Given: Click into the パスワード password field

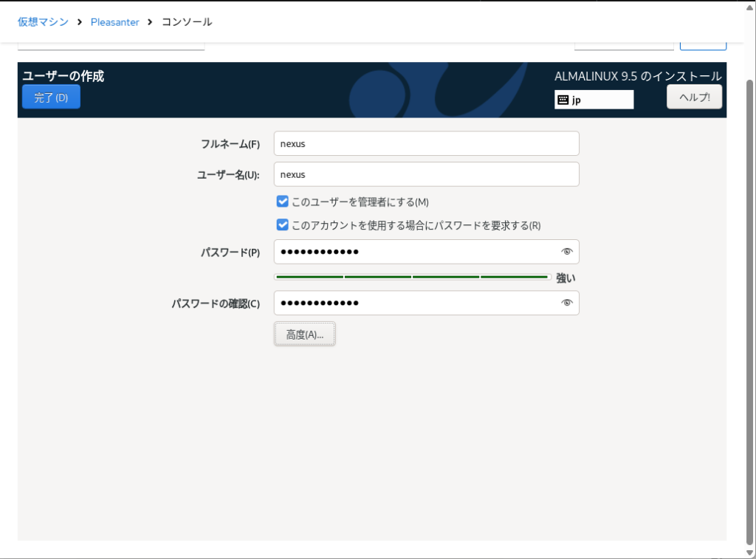Looking at the screenshot, I should coord(413,252).
